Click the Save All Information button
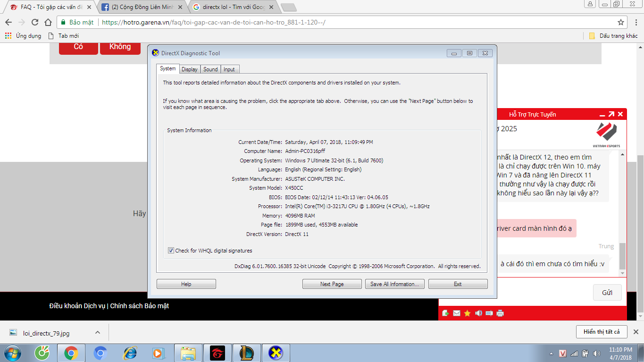 [x=394, y=284]
